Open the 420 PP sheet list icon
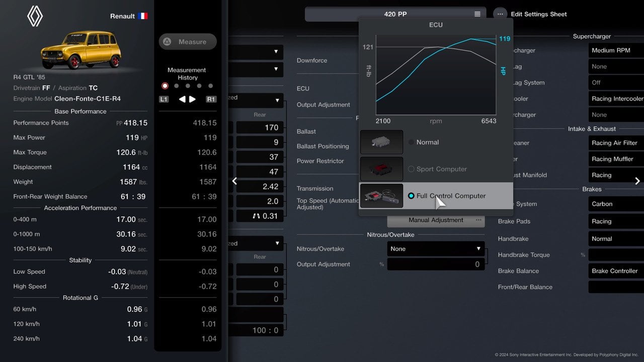Screen dimensions: 644x362 pos(477,14)
